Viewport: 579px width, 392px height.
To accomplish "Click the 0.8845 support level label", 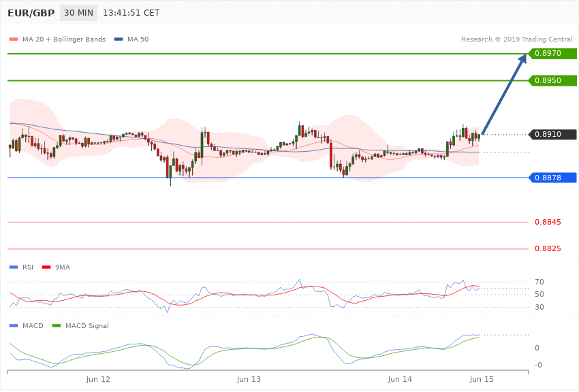I will pyautogui.click(x=548, y=222).
